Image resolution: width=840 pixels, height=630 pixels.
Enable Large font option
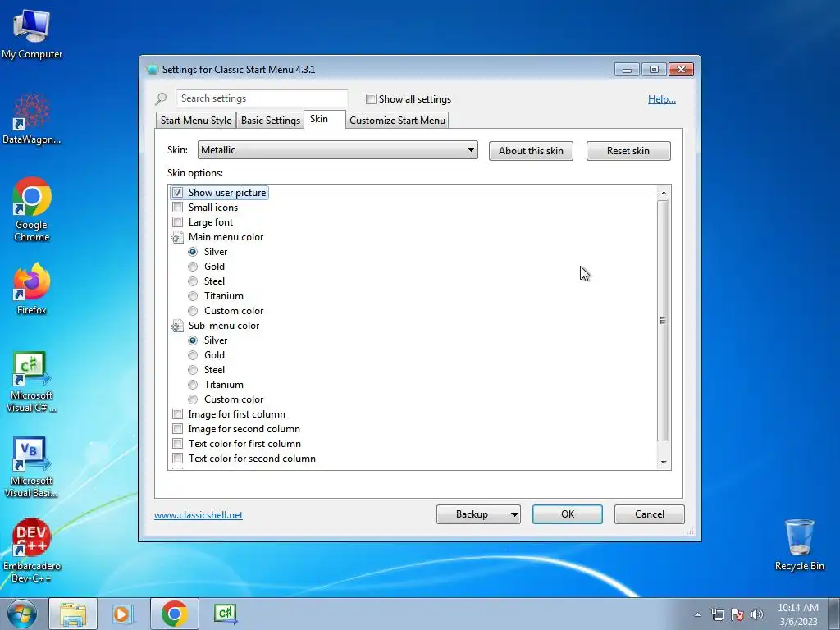177,221
